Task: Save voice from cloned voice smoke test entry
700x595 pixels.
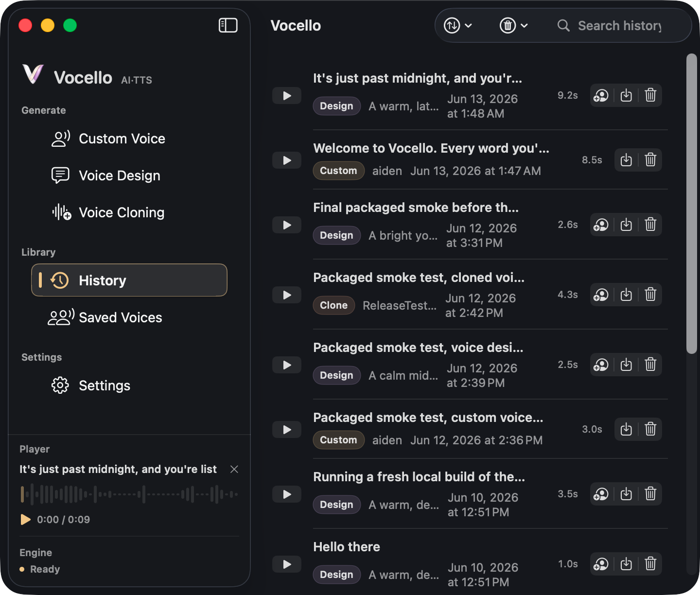Action: [x=601, y=295]
